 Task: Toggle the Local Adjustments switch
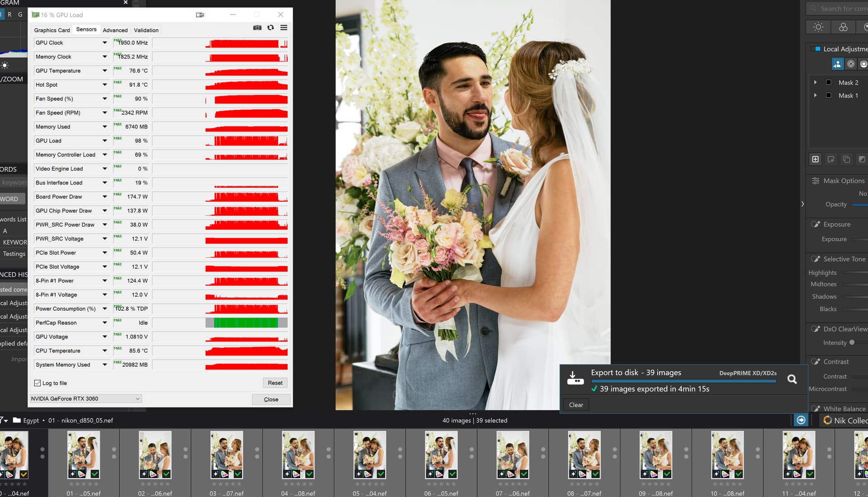click(x=816, y=49)
